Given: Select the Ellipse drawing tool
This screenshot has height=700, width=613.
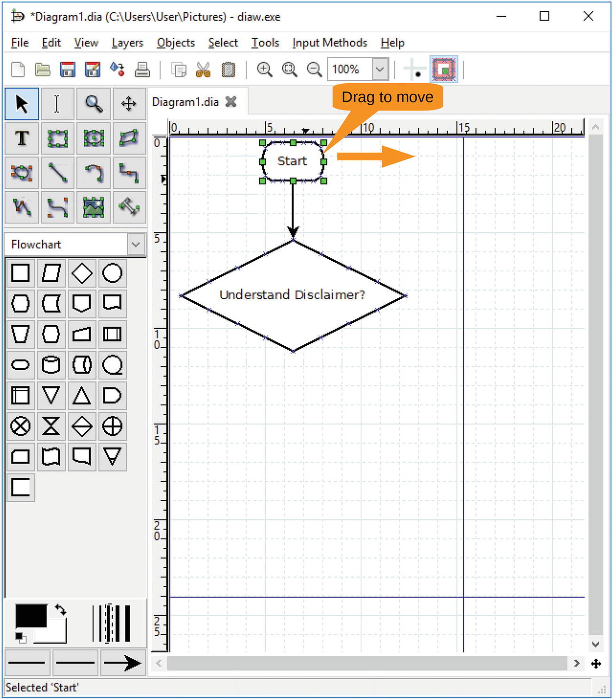Looking at the screenshot, I should pos(93,139).
